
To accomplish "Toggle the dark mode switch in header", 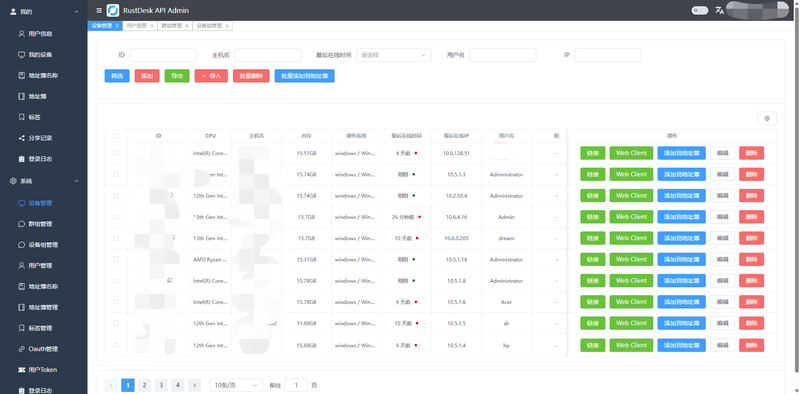I will [700, 10].
